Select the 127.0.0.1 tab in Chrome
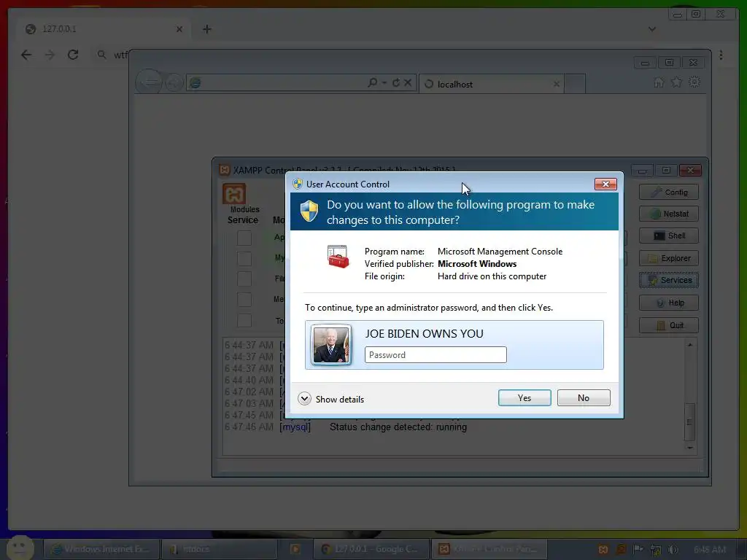747x560 pixels. [x=105, y=29]
